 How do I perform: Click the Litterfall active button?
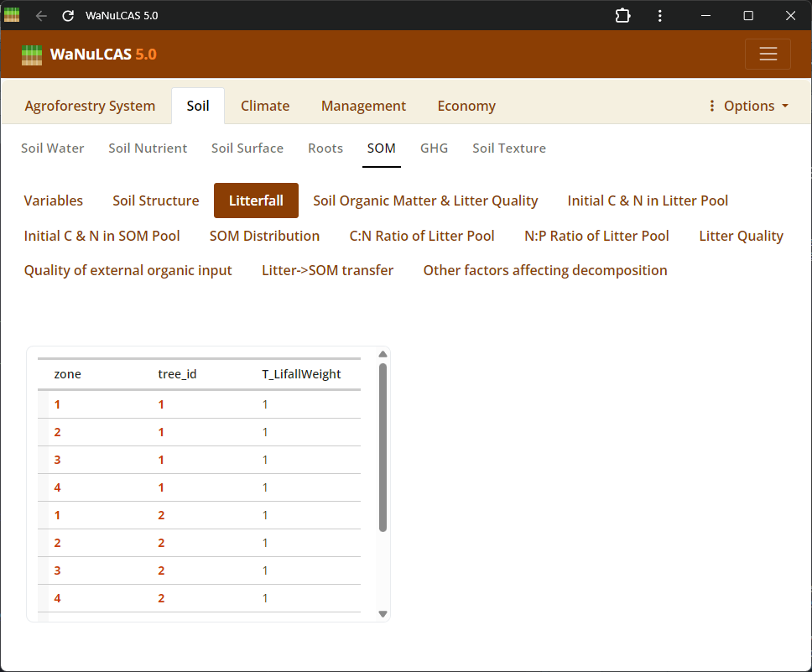[256, 201]
